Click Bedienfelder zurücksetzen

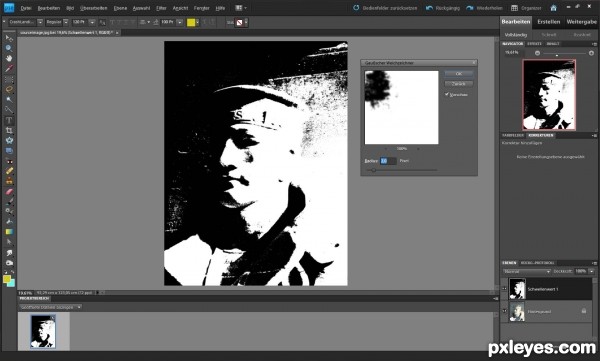[385, 8]
